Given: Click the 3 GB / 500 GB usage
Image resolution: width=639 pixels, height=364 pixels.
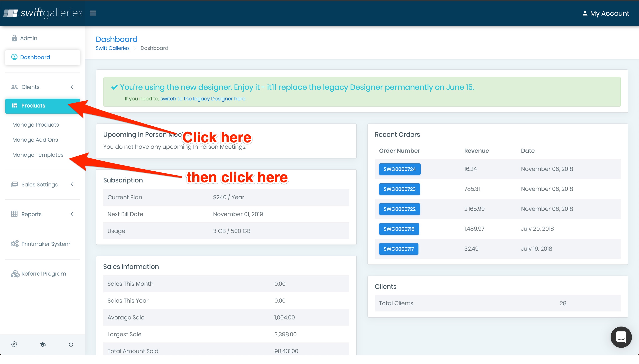Looking at the screenshot, I should pyautogui.click(x=232, y=231).
